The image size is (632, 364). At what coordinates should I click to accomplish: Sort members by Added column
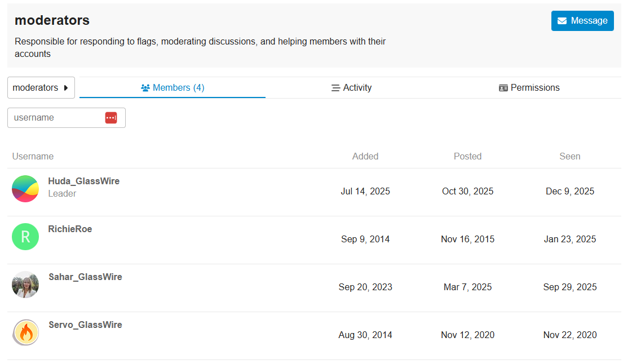point(365,157)
